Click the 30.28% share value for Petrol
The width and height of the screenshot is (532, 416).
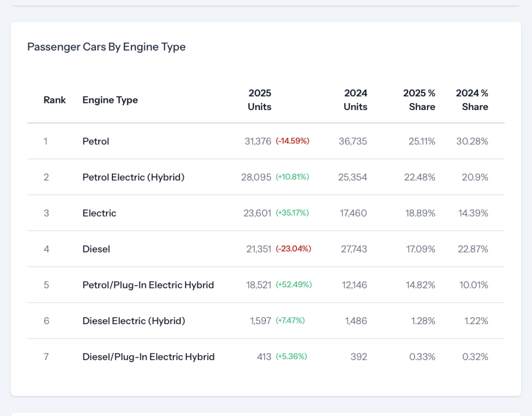(472, 141)
